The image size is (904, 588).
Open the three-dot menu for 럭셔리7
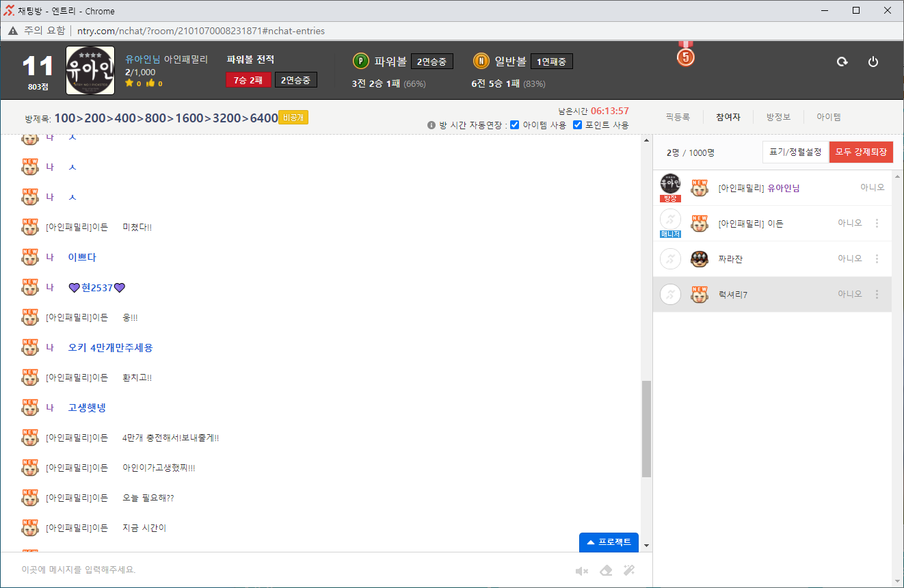(877, 295)
